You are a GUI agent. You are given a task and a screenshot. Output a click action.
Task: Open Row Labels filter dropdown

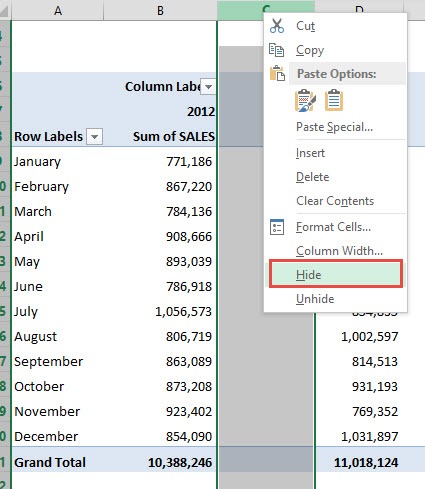pos(94,137)
